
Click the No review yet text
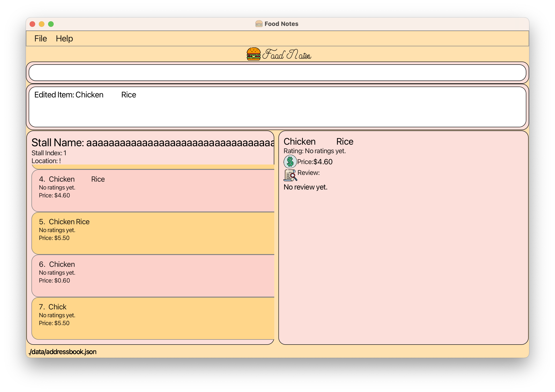point(305,187)
